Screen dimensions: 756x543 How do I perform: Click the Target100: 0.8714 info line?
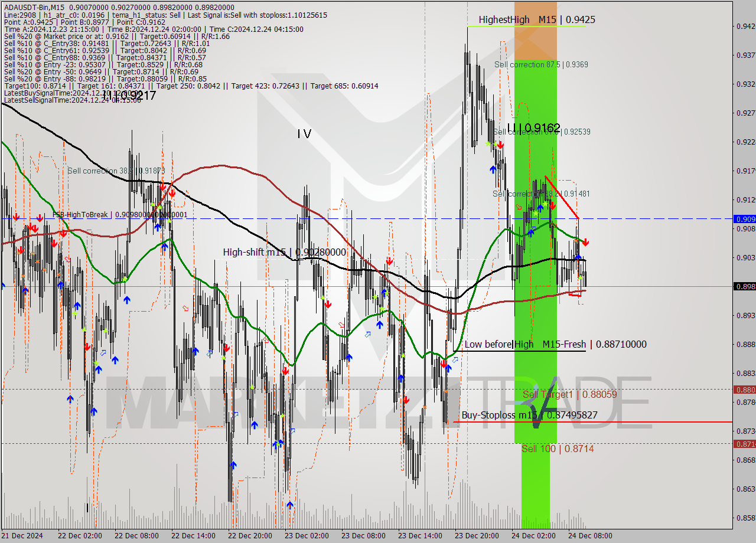pos(191,86)
